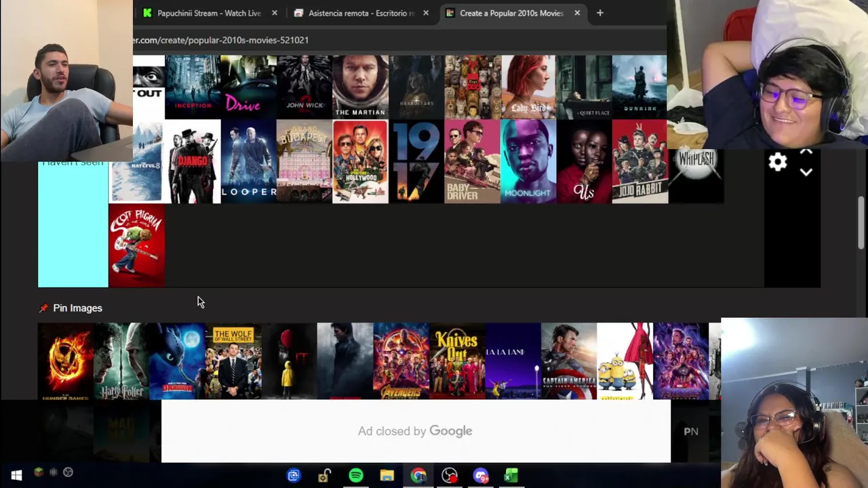Select the Jojo Rabbit poster

click(639, 162)
